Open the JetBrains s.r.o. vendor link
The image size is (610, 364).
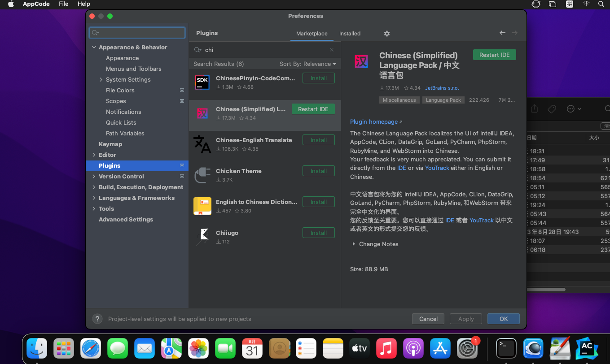pyautogui.click(x=442, y=88)
